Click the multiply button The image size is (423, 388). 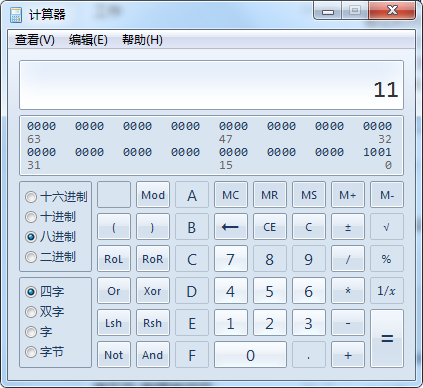click(348, 291)
